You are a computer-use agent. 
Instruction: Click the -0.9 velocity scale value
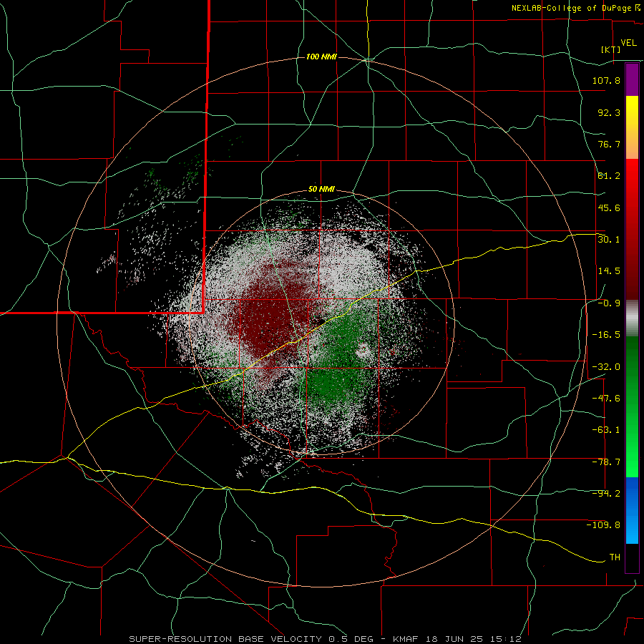point(609,303)
